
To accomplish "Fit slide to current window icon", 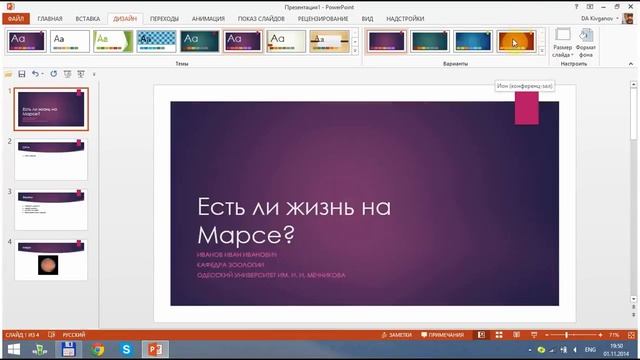I will click(x=631, y=335).
